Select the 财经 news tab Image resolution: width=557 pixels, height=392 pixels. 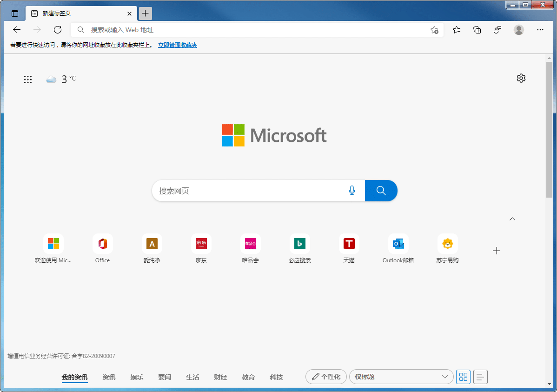click(220, 377)
